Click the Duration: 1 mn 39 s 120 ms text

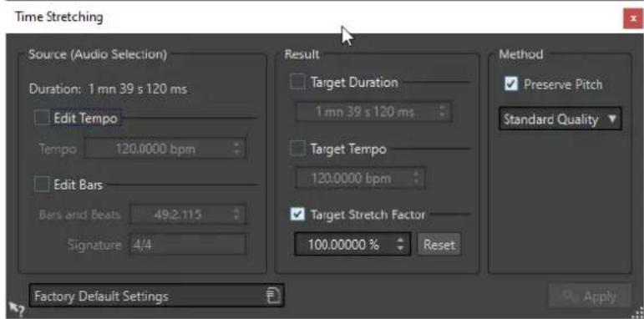point(108,89)
